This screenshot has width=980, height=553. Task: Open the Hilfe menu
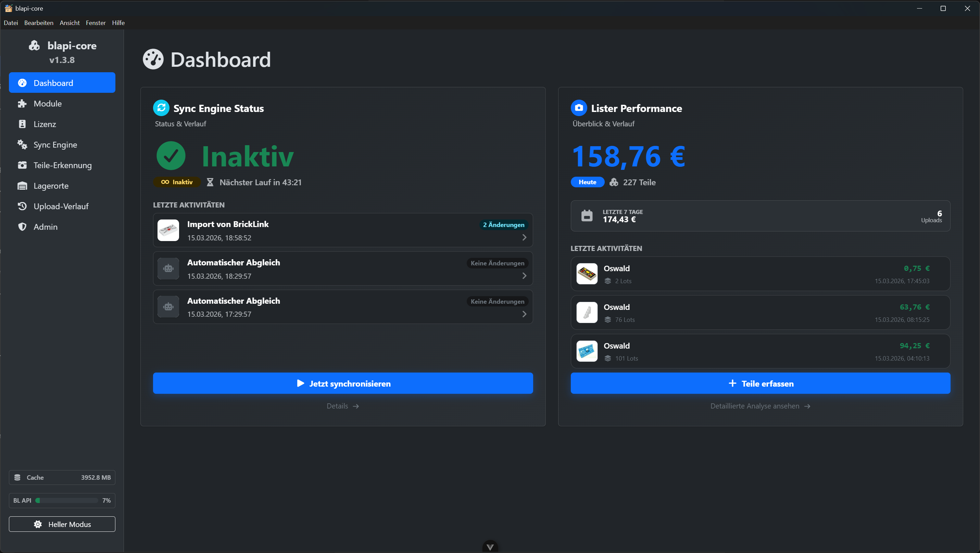pos(118,23)
